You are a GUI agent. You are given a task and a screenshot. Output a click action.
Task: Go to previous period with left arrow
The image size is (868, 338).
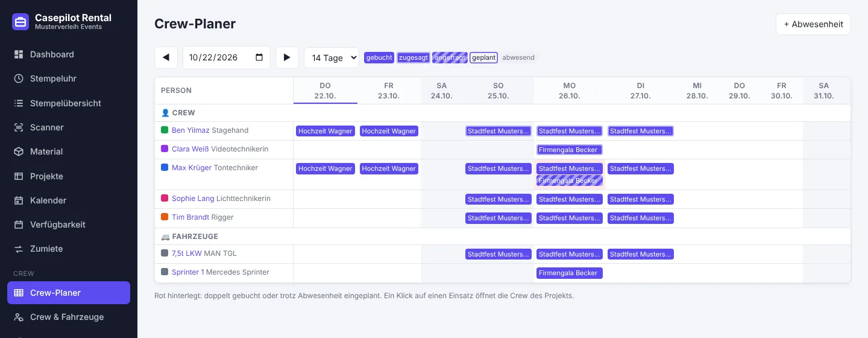pos(166,57)
